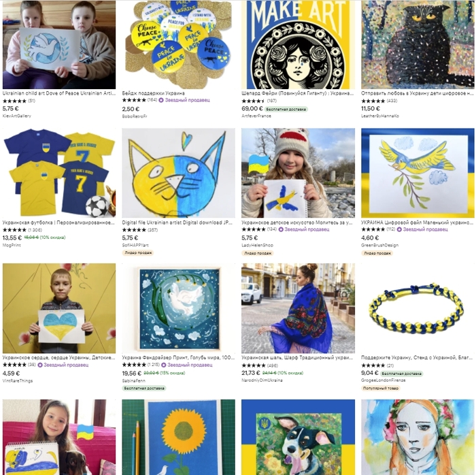Click the star seller badge icon under the LadyHelenShop listing
The width and height of the screenshot is (476, 475).
tap(281, 229)
